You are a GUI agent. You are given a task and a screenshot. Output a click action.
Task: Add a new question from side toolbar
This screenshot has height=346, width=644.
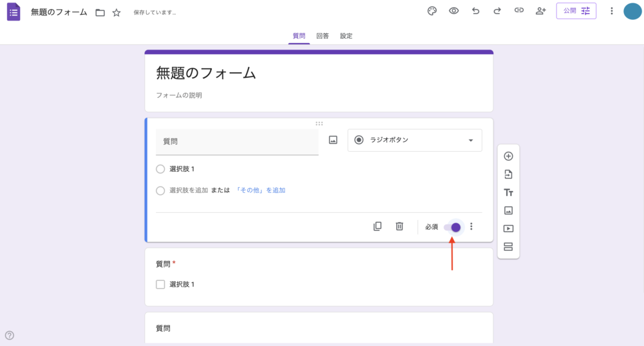[x=509, y=156]
